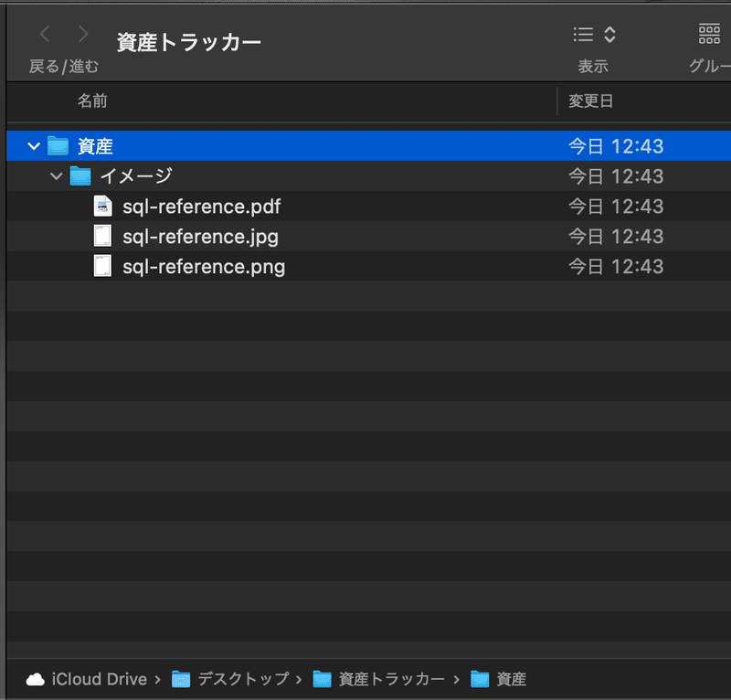Click the 資産トラッカー window title

coord(189,42)
